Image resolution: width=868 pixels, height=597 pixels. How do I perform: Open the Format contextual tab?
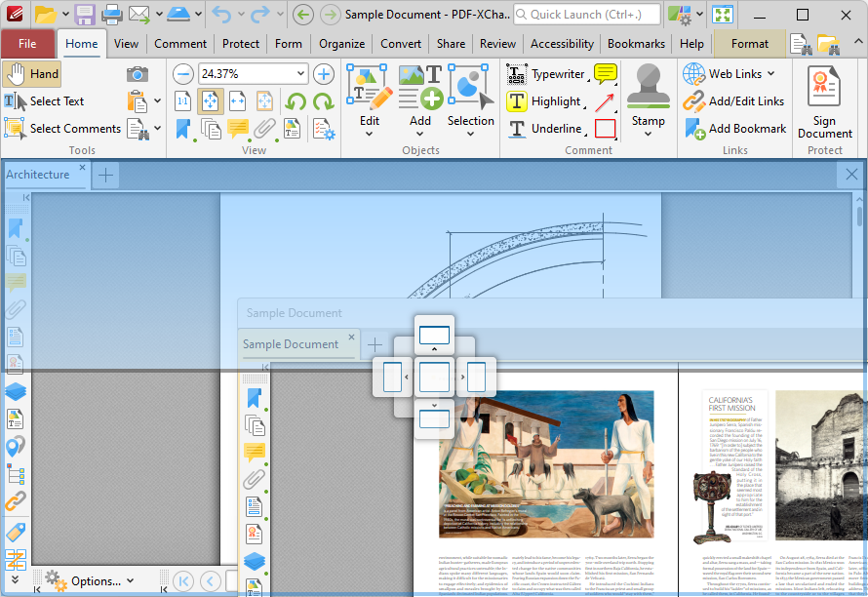click(750, 44)
